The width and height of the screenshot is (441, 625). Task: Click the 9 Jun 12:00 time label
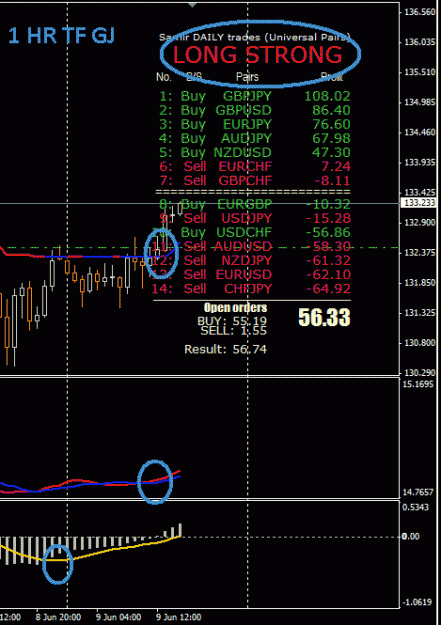click(x=179, y=617)
